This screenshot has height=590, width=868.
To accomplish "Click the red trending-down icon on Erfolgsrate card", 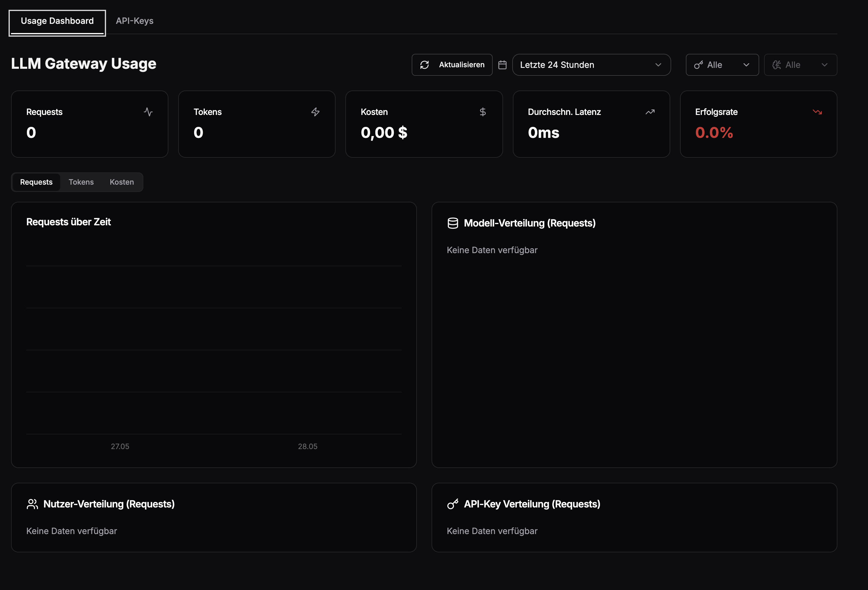I will 817,112.
